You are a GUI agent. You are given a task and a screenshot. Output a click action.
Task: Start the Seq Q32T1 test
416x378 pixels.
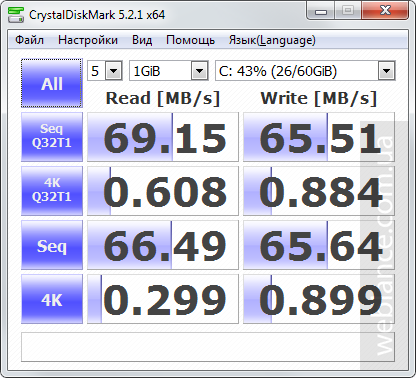52,137
